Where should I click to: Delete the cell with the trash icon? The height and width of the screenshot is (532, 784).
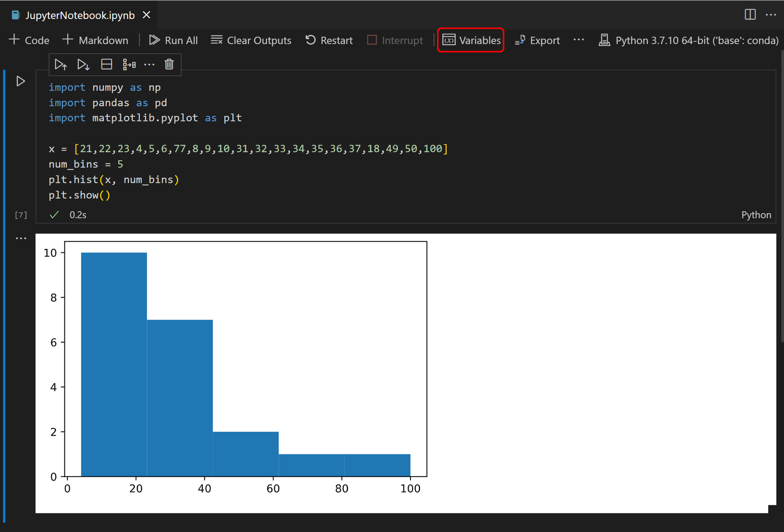pos(169,64)
